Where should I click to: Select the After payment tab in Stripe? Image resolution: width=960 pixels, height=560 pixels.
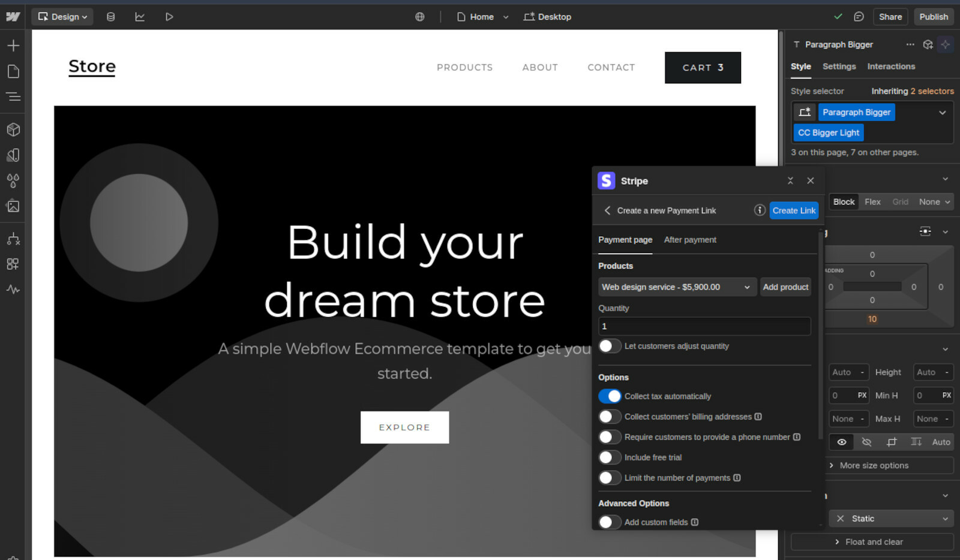689,240
